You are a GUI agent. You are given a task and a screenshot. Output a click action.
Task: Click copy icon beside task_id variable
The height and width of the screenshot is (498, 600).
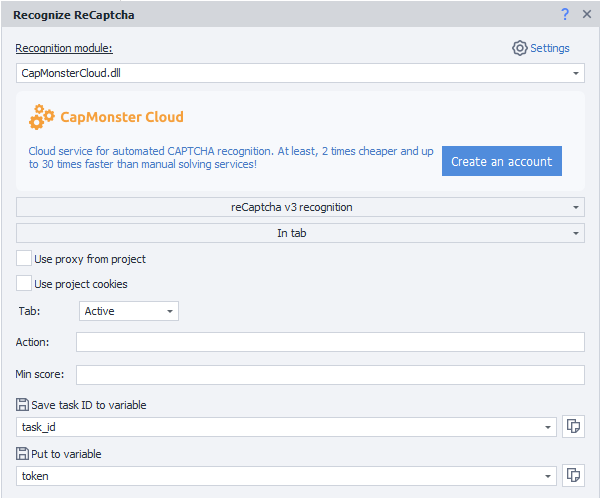[573, 426]
